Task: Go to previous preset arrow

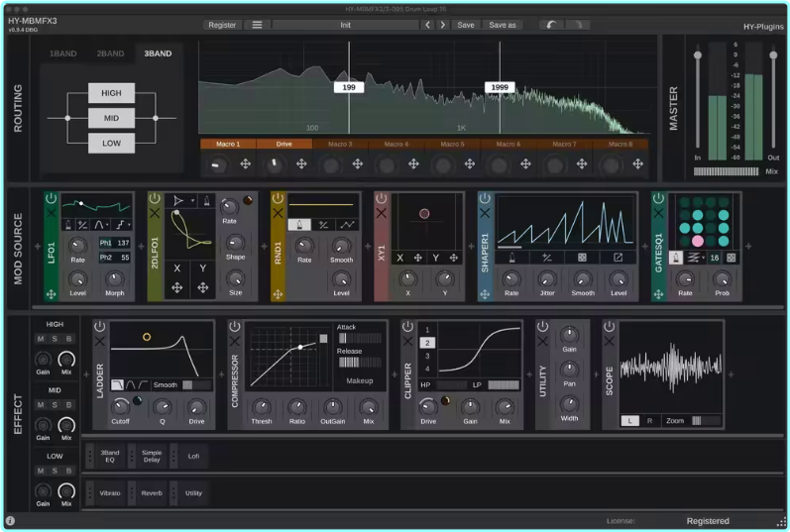Action: [428, 25]
